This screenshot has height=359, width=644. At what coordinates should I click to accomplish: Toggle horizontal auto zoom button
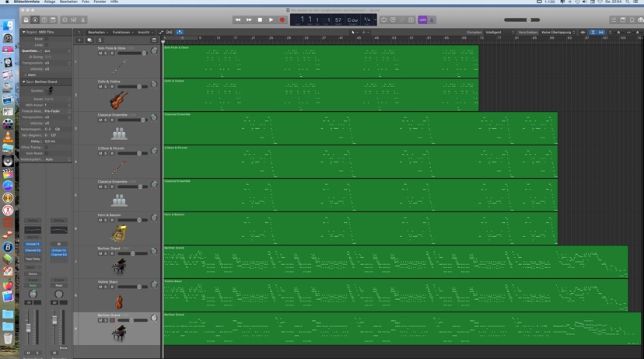pos(601,32)
